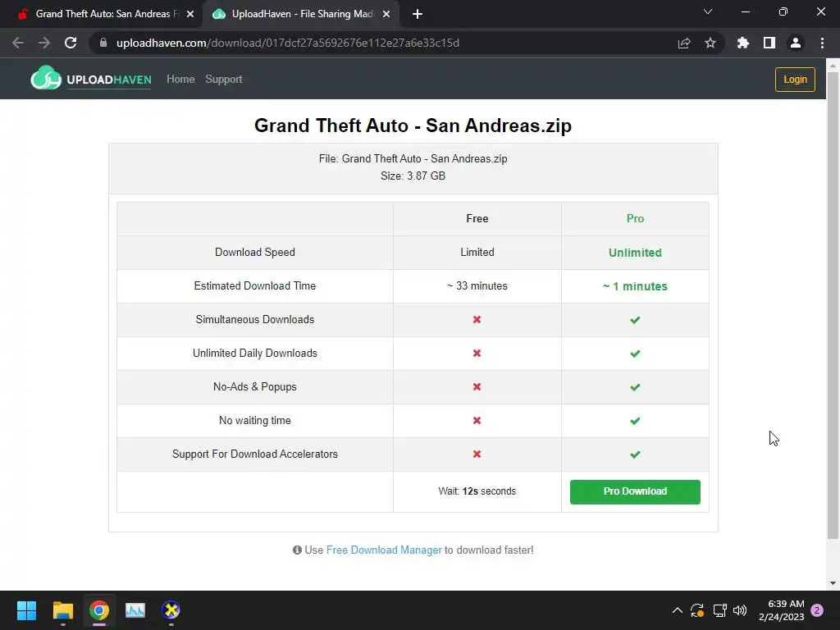Click the Download Speed row label
Screen dimensions: 840x630
click(x=255, y=253)
